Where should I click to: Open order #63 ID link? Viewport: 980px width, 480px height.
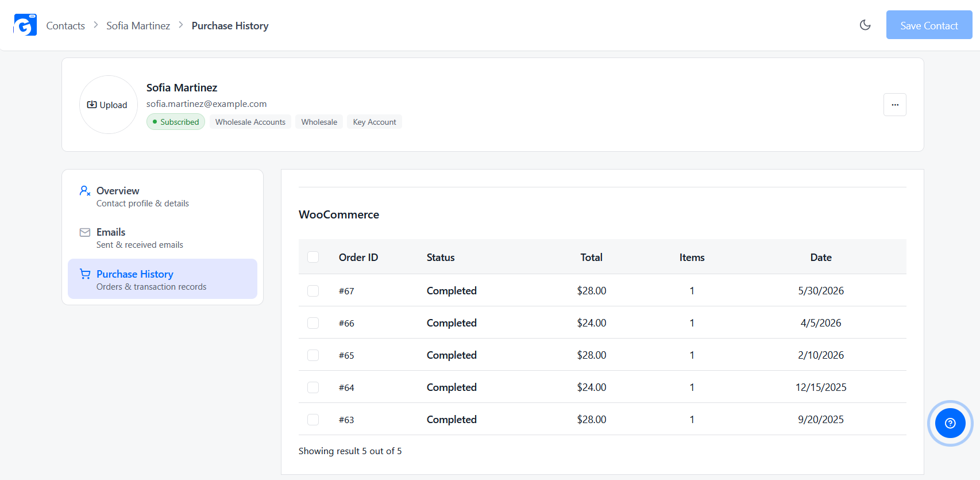346,420
